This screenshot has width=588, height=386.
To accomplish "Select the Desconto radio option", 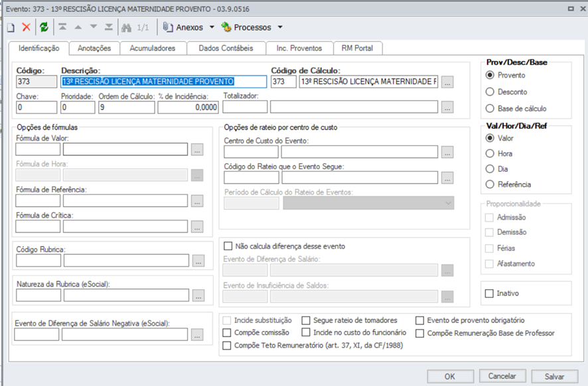I will [490, 92].
